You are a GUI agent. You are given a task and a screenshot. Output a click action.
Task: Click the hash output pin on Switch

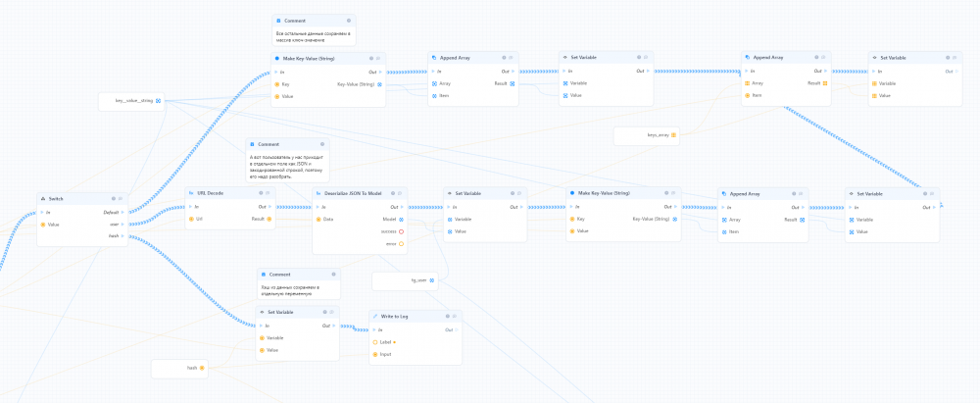pos(122,236)
